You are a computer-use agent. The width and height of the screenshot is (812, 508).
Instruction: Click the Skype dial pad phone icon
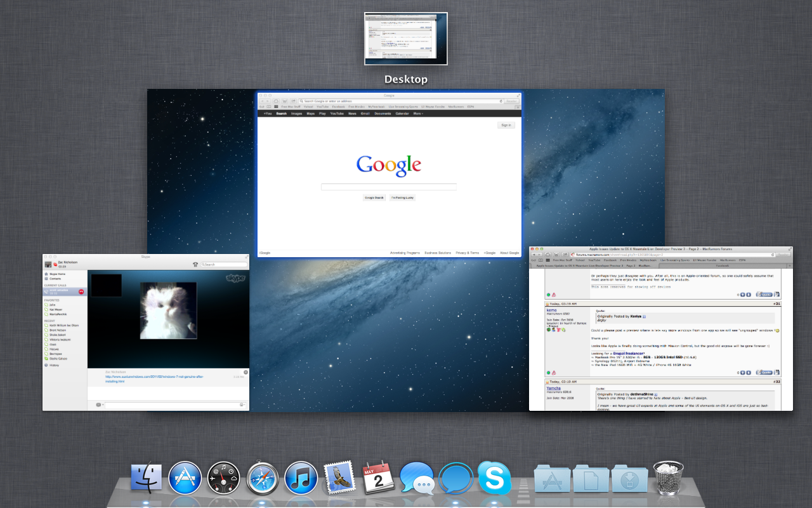[195, 264]
